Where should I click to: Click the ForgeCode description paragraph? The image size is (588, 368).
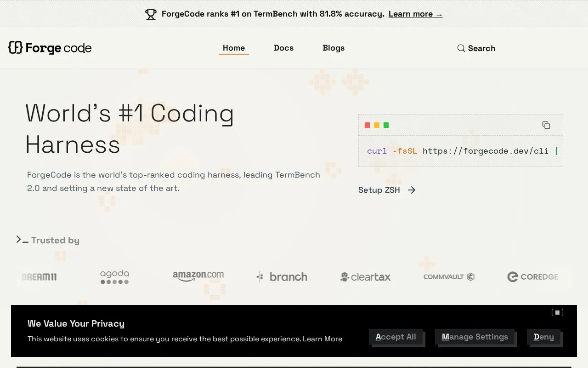174,181
